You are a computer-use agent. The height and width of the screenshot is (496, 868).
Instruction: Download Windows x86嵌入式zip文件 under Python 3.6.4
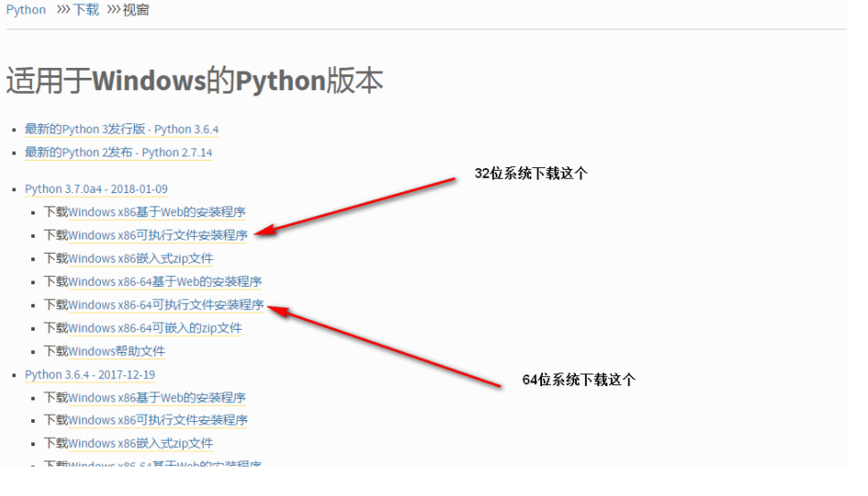[x=141, y=444]
